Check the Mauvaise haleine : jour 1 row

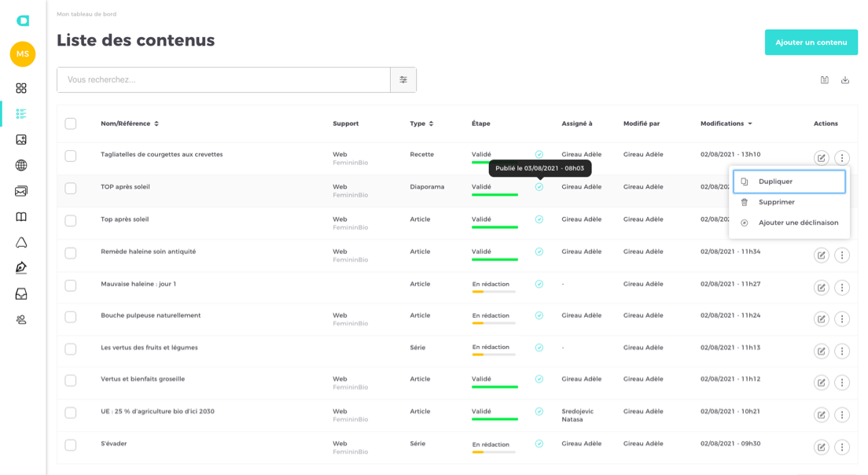[71, 285]
